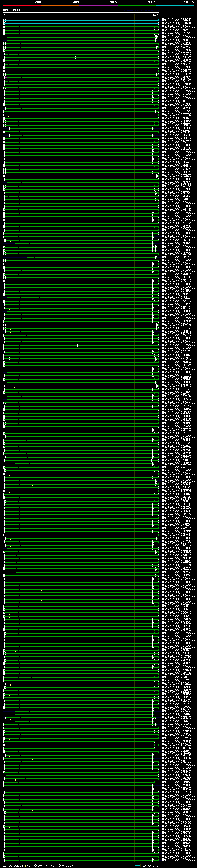Click hit label UniRef100_A2X1V2
The width and height of the screenshot is (197, 868).
(x=177, y=81)
